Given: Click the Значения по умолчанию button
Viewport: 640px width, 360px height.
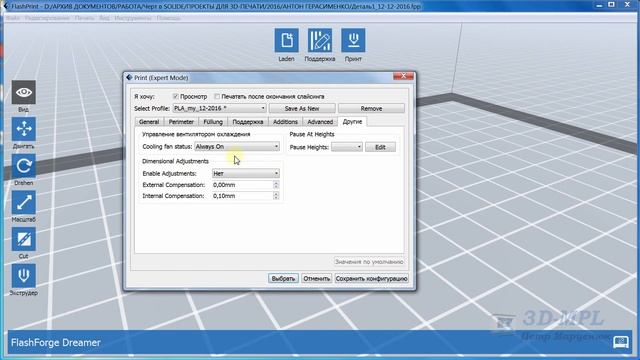Looking at the screenshot, I should coord(369,262).
